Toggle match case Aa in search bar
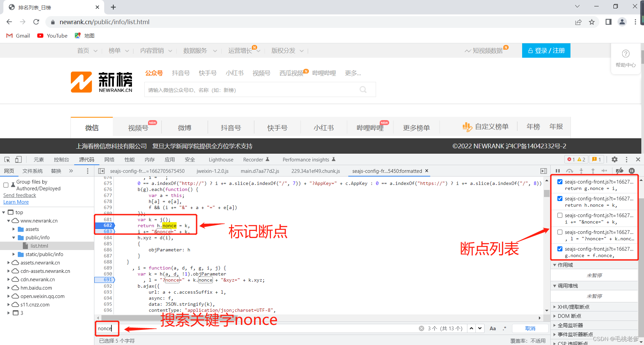 493,329
